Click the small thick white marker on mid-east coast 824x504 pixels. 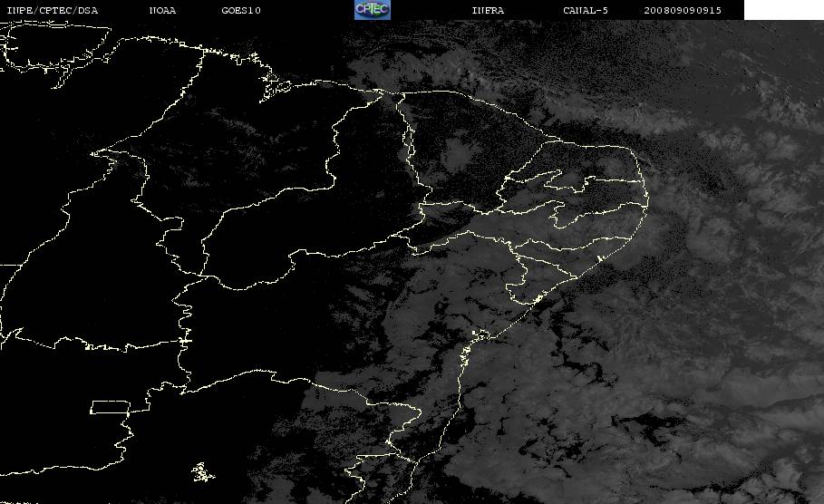click(537, 299)
